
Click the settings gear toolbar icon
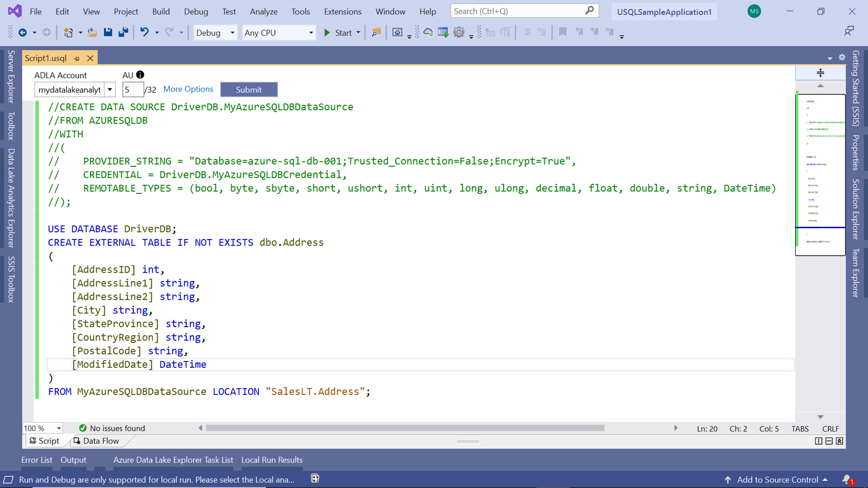459,32
